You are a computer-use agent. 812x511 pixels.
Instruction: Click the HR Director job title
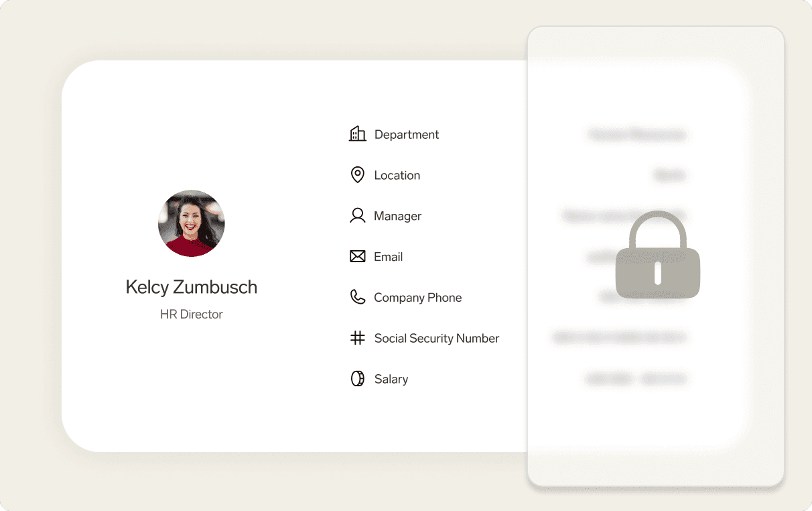(x=192, y=314)
